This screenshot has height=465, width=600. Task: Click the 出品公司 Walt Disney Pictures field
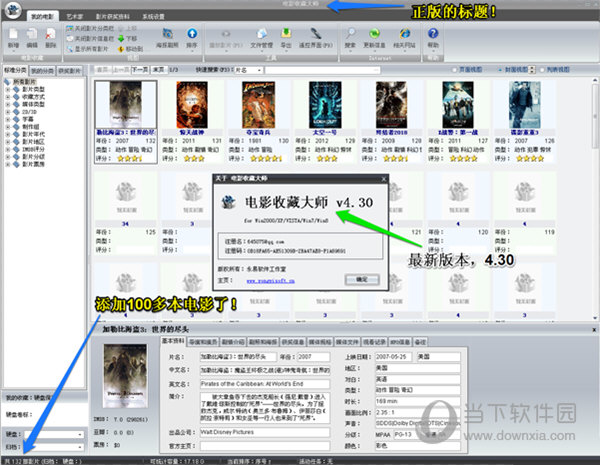[x=265, y=432]
